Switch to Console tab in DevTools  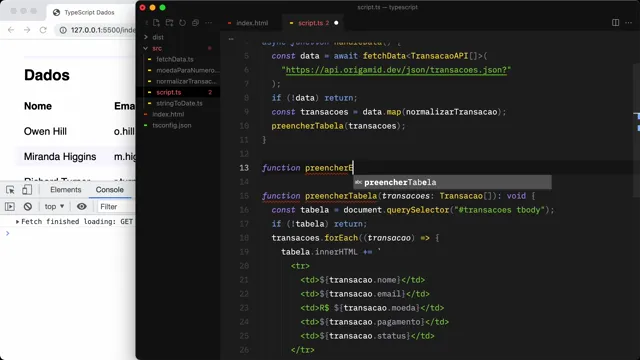pyautogui.click(x=109, y=190)
